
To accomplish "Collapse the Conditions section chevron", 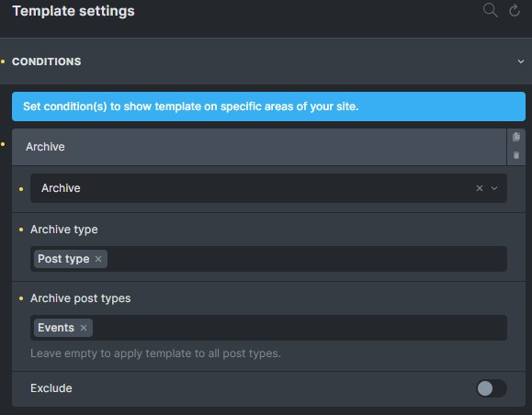I will point(520,62).
